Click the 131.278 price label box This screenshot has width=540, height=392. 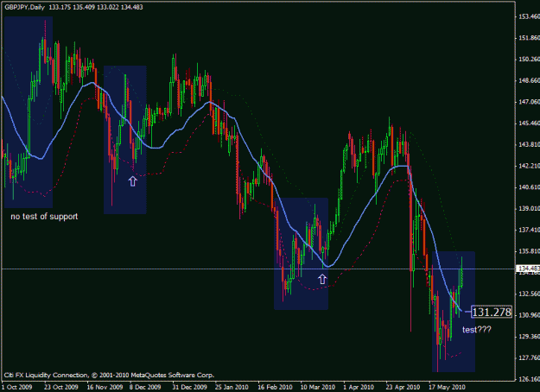pos(491,313)
